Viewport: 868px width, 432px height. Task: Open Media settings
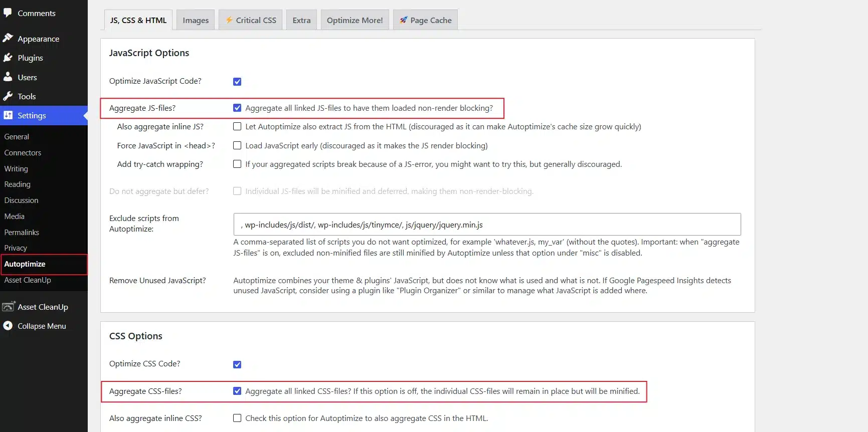click(x=14, y=216)
